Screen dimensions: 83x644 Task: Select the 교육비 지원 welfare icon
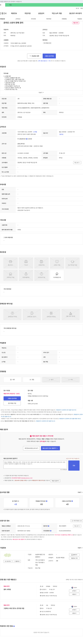tap(57, 263)
